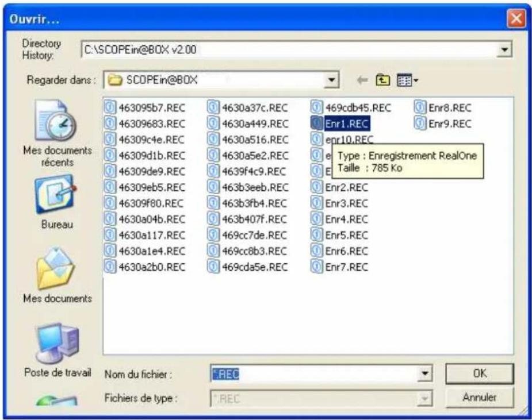The image size is (532, 420).
Task: Click the Directory History path field
Action: coord(289,50)
